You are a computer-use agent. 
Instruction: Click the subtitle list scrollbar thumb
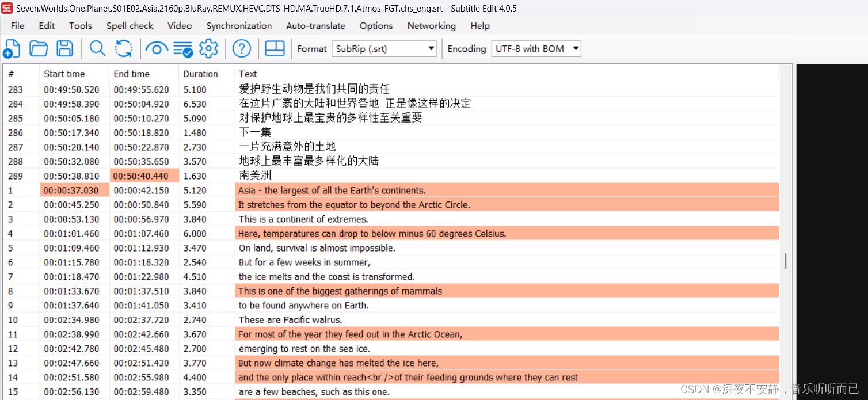click(x=786, y=262)
